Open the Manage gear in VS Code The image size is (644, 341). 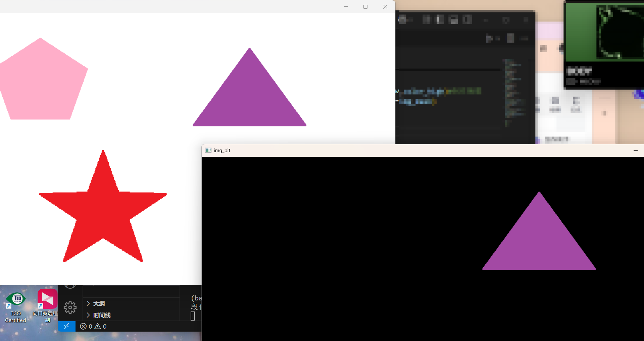click(x=70, y=307)
